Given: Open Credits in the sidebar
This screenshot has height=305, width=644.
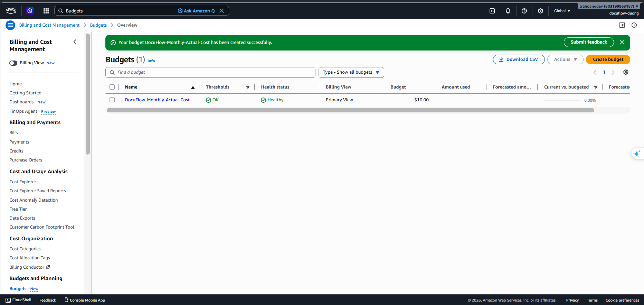Looking at the screenshot, I should 17,151.
